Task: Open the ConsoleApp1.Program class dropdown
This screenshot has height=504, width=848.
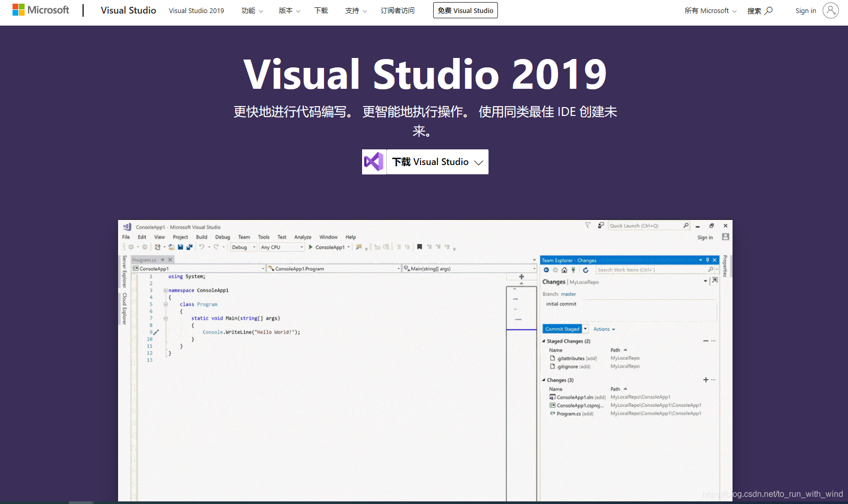Action: pos(334,268)
